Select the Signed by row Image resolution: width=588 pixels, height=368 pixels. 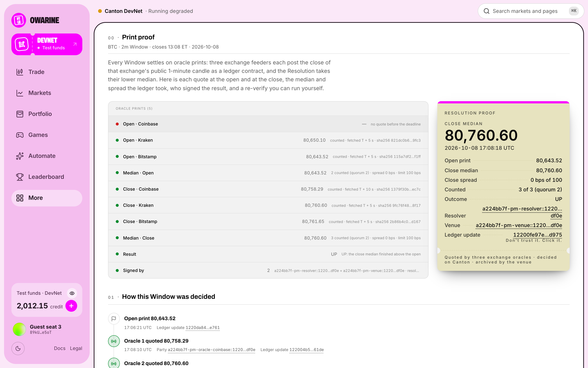point(268,270)
